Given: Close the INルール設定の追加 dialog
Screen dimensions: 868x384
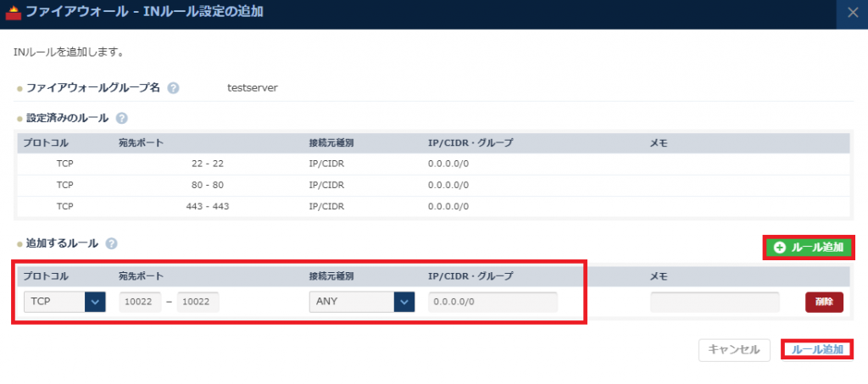Looking at the screenshot, I should coord(852,14).
